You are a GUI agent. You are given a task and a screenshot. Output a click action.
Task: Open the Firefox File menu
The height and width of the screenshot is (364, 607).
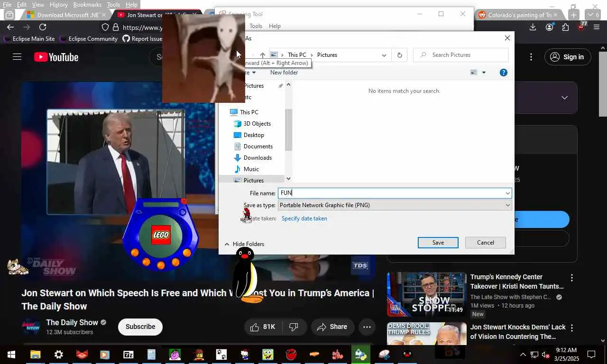7,5
